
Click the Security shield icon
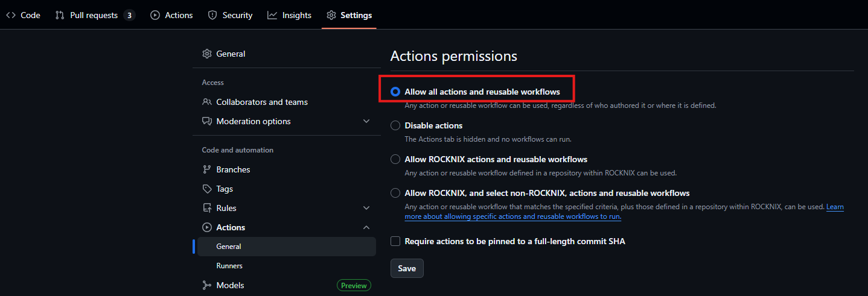pyautogui.click(x=212, y=15)
